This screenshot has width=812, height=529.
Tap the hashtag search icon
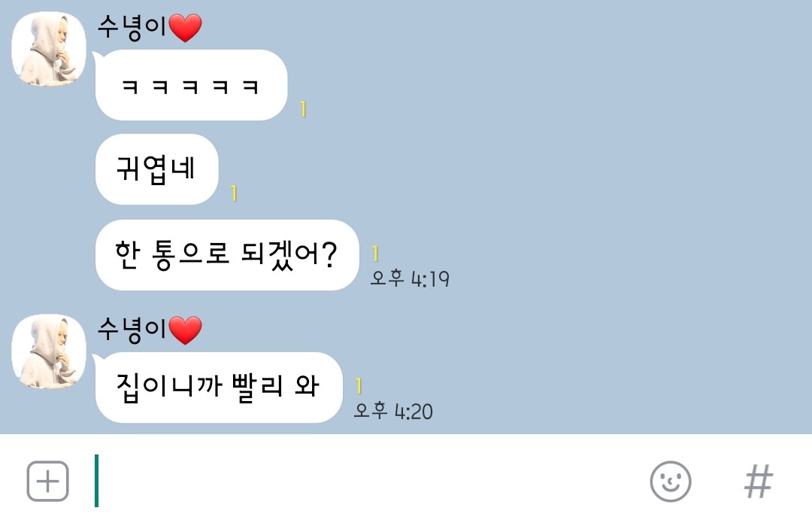coord(759,482)
